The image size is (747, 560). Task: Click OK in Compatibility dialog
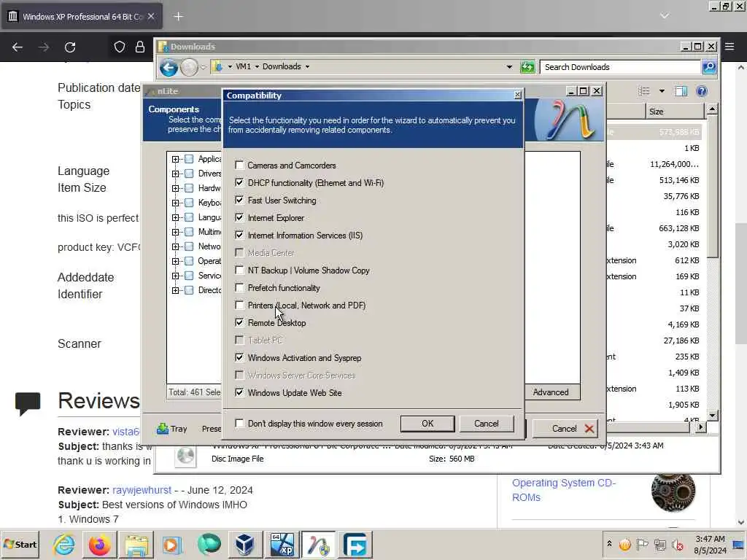427,424
